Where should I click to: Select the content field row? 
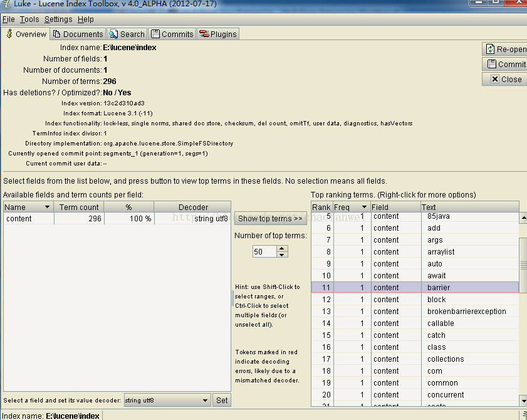pyautogui.click(x=117, y=219)
